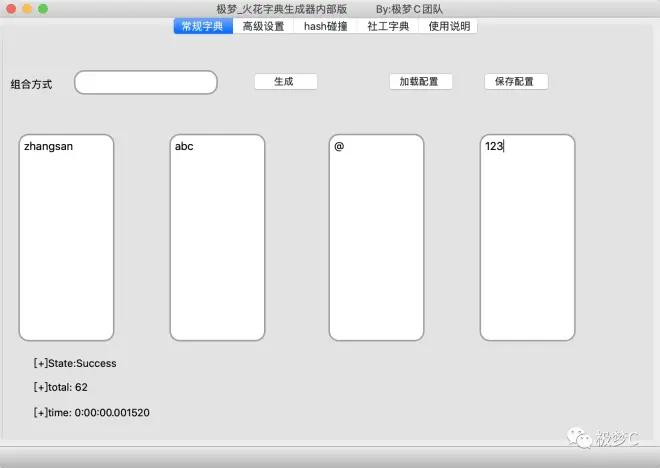Open the 使用说明 tab

[x=449, y=26]
